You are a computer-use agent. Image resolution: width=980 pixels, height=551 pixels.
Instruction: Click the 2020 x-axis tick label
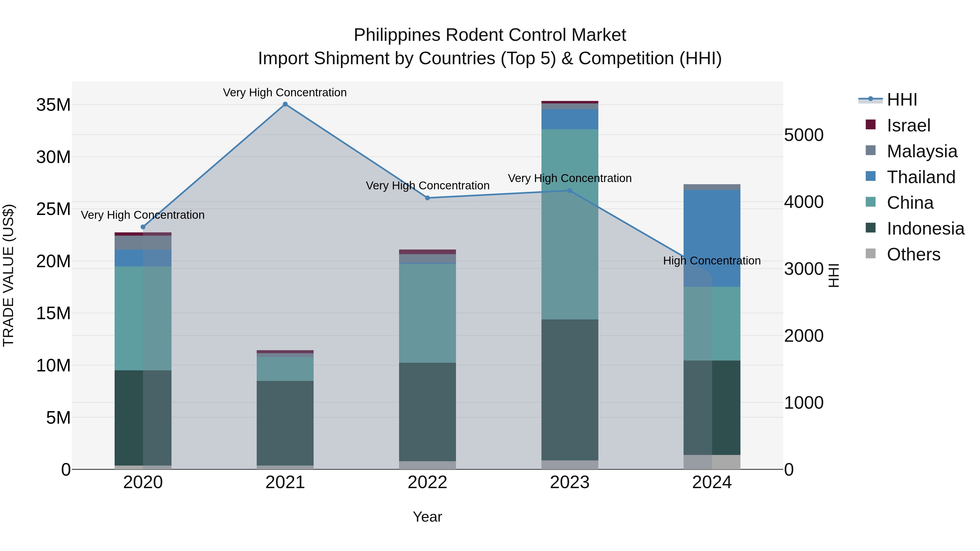143,482
